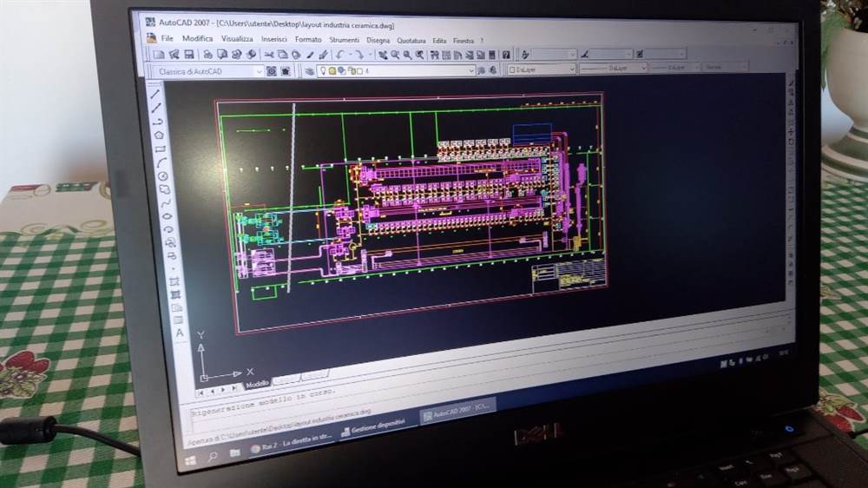
Task: Select the Spline tool
Action: pyautogui.click(x=166, y=202)
